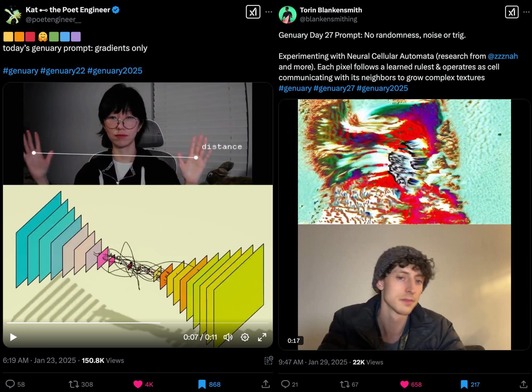The height and width of the screenshot is (392, 532).
Task: Click Grok icon on Kat's tweet
Action: pyautogui.click(x=253, y=12)
